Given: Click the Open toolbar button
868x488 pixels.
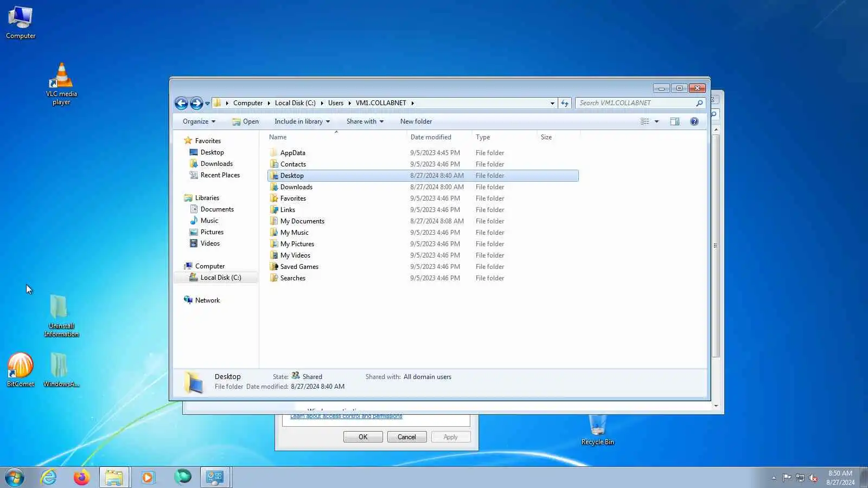Looking at the screenshot, I should tap(245, 121).
